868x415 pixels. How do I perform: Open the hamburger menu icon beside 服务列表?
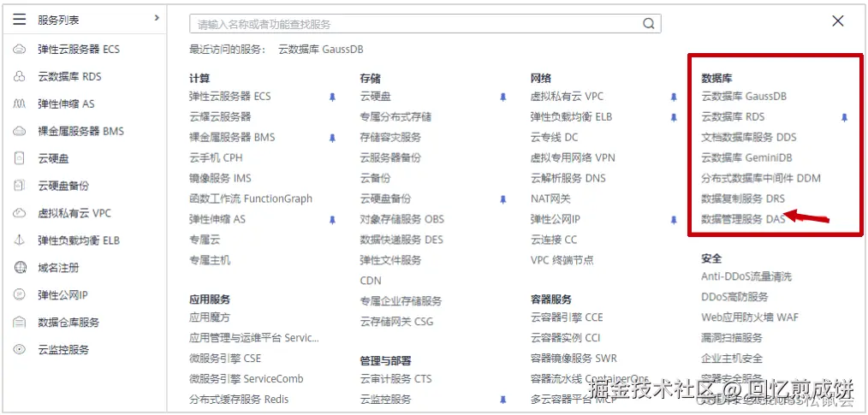pos(20,20)
